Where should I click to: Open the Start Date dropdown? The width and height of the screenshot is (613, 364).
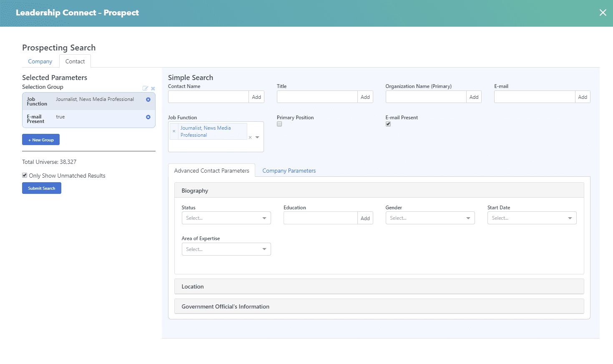pyautogui.click(x=532, y=218)
